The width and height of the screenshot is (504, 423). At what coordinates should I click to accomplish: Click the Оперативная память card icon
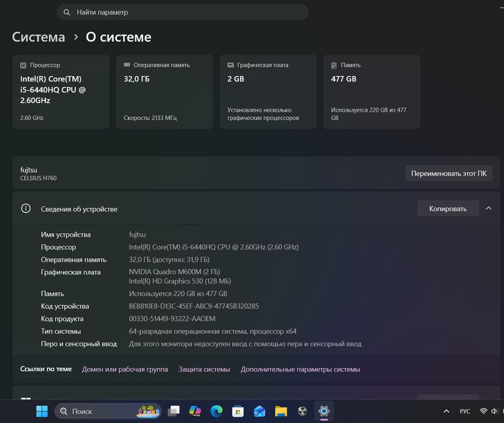127,65
